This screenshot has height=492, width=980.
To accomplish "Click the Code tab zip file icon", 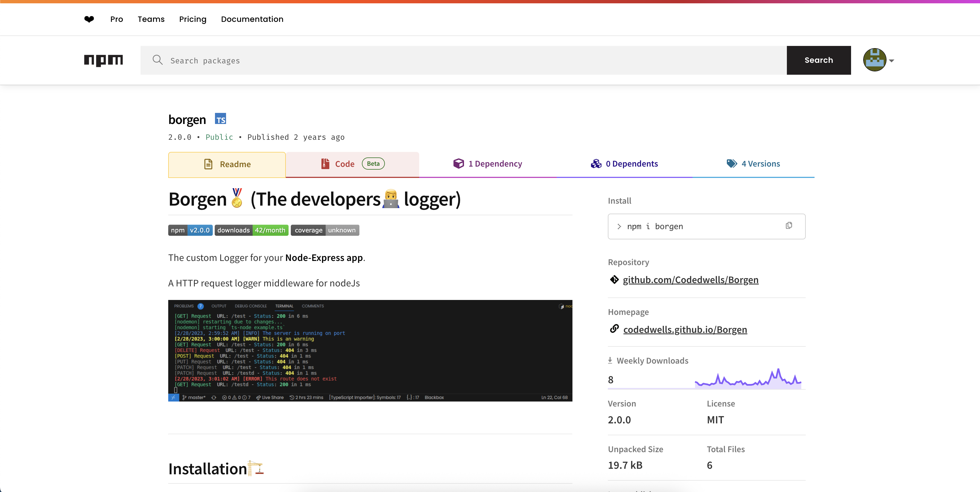I will [325, 164].
